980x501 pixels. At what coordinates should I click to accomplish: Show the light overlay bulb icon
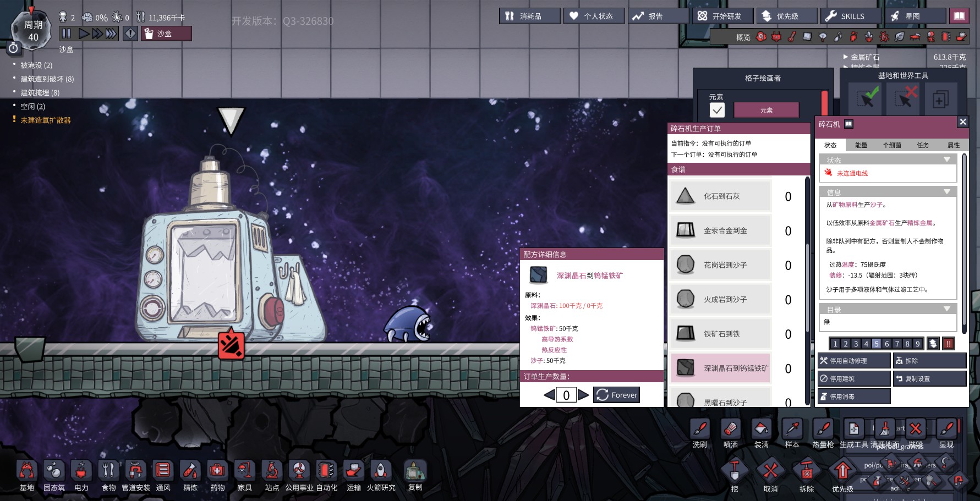click(x=823, y=37)
